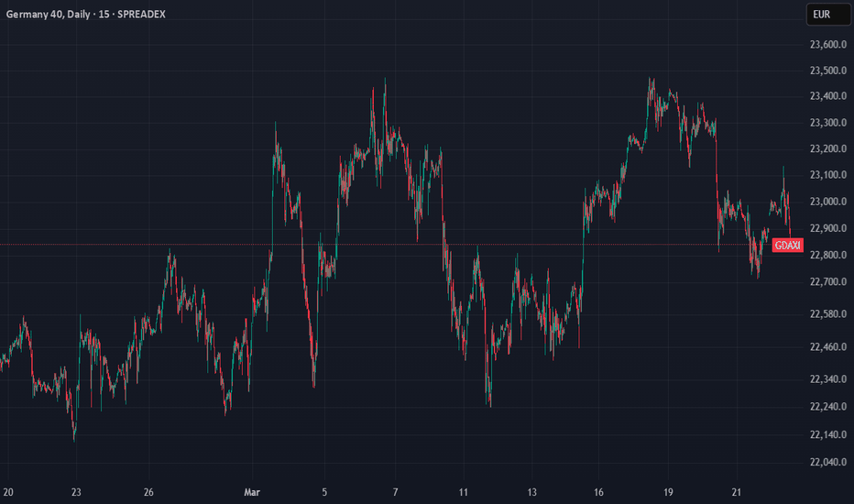Select the 22,240.0 price axis label
This screenshot has height=504, width=854.
coord(828,407)
